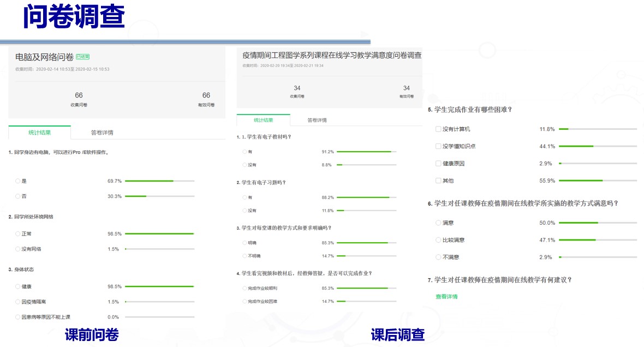Select the 否 radio button
The height and width of the screenshot is (347, 644).
click(x=18, y=196)
